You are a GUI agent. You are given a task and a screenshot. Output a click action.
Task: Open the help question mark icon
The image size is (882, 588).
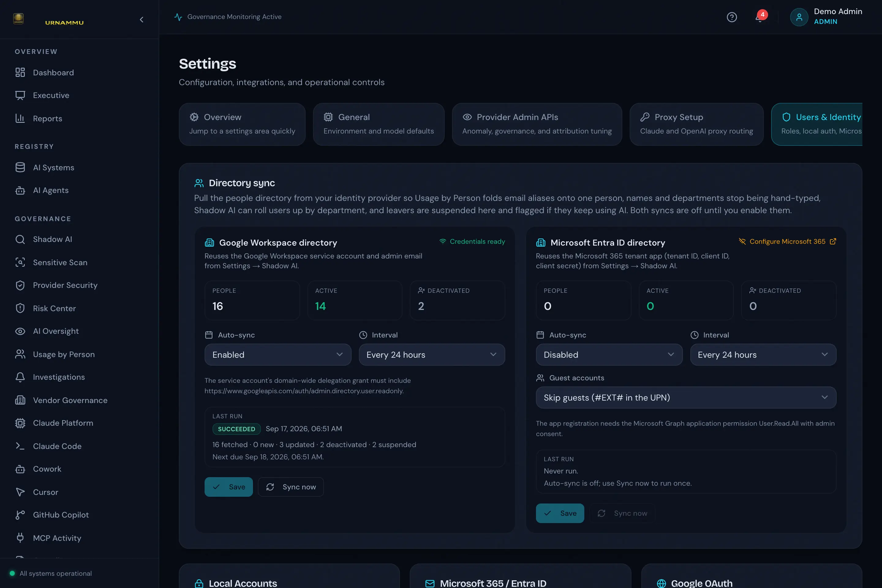[732, 17]
